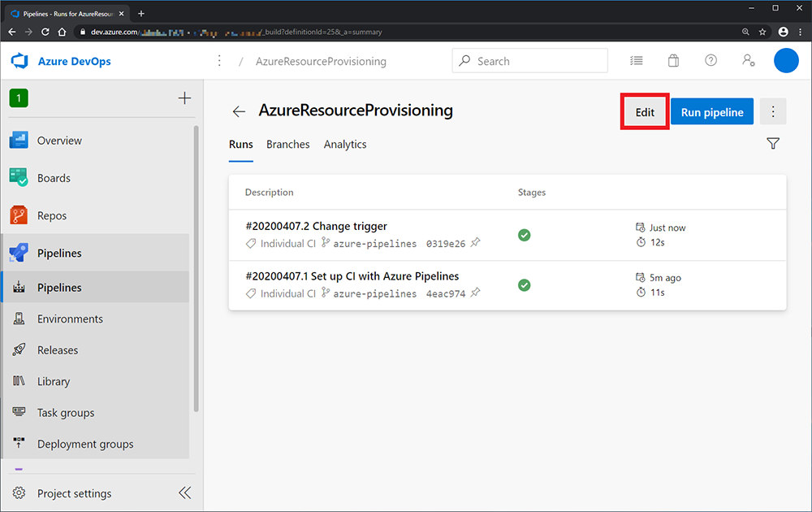Open the breadcrumb ellipsis menu in the header
812x512 pixels.
point(219,61)
